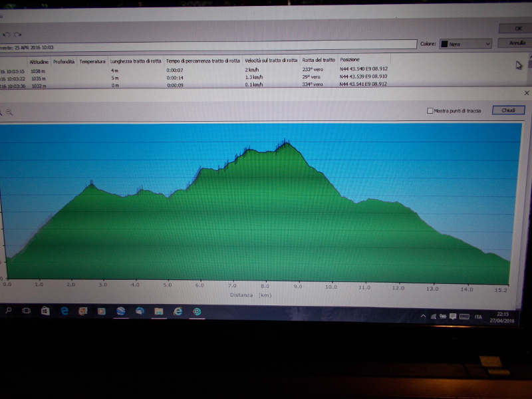This screenshot has height=399, width=532.
Task: Click the undo arrow icon
Action: click(7, 35)
